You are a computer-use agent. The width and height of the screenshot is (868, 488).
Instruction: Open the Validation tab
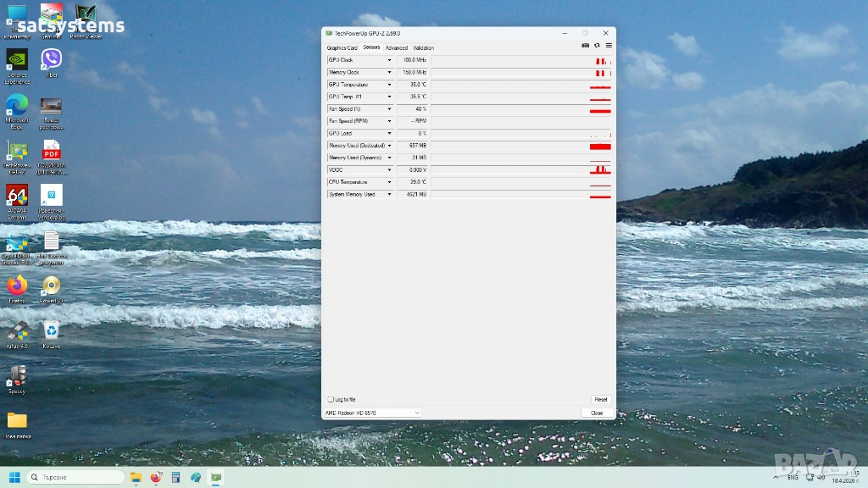[x=424, y=47]
